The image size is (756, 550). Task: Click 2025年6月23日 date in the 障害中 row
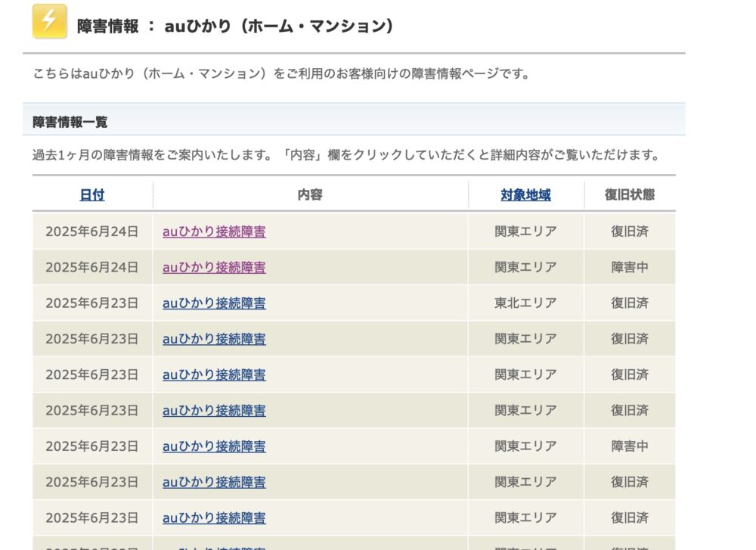pyautogui.click(x=92, y=446)
